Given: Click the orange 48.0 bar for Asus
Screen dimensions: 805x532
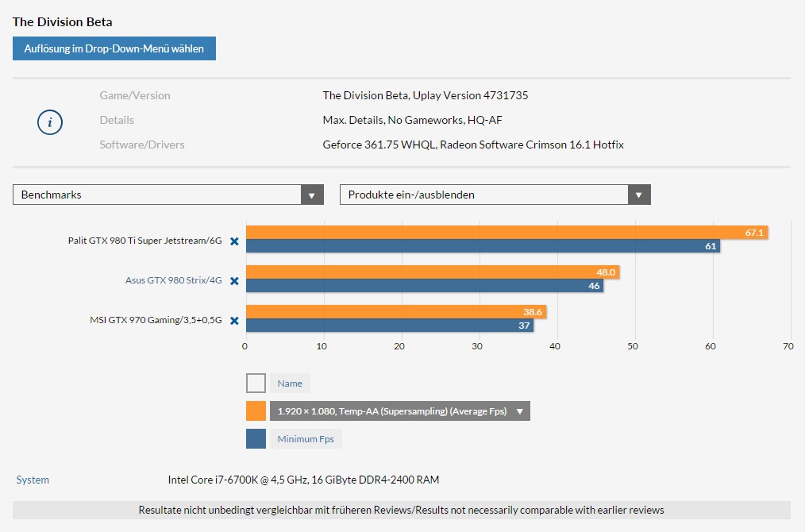Looking at the screenshot, I should point(433,272).
